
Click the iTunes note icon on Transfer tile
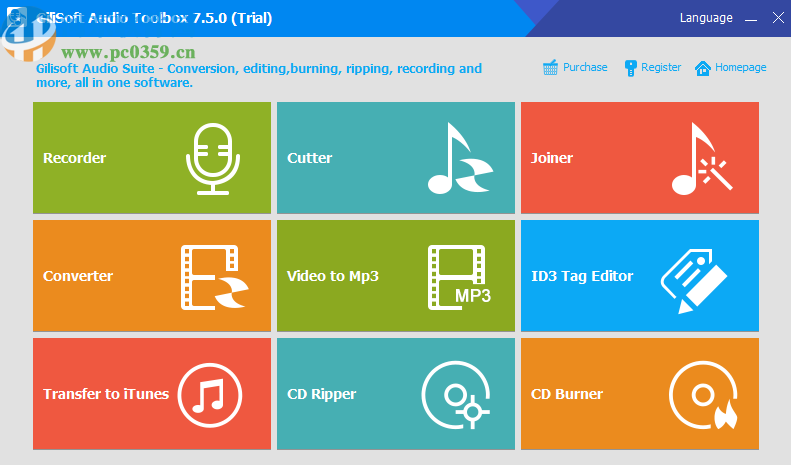tap(210, 395)
